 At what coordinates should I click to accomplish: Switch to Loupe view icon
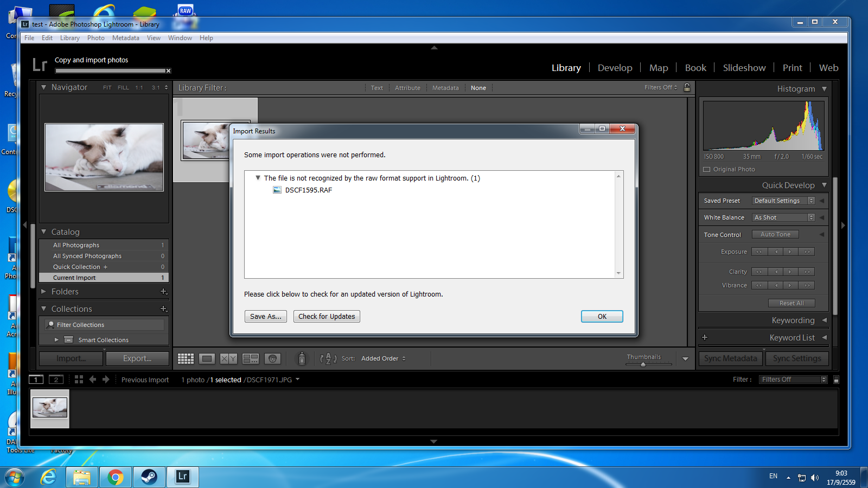coord(207,358)
